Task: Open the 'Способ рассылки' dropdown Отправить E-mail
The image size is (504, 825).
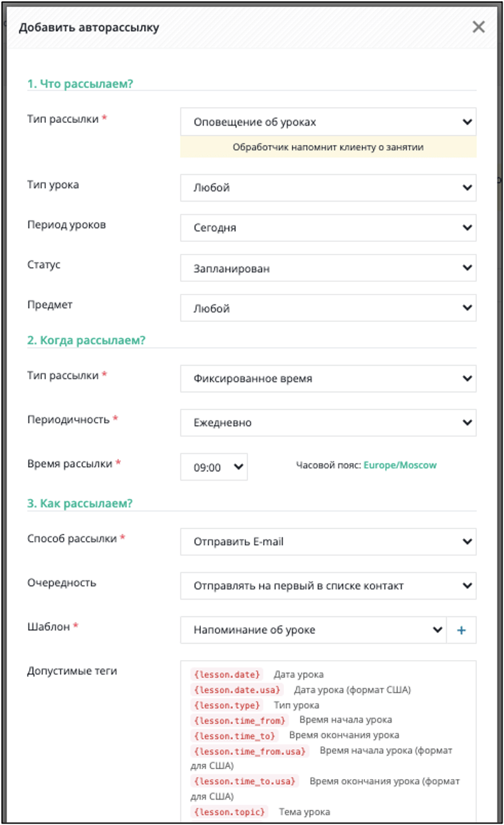Action: (x=328, y=542)
